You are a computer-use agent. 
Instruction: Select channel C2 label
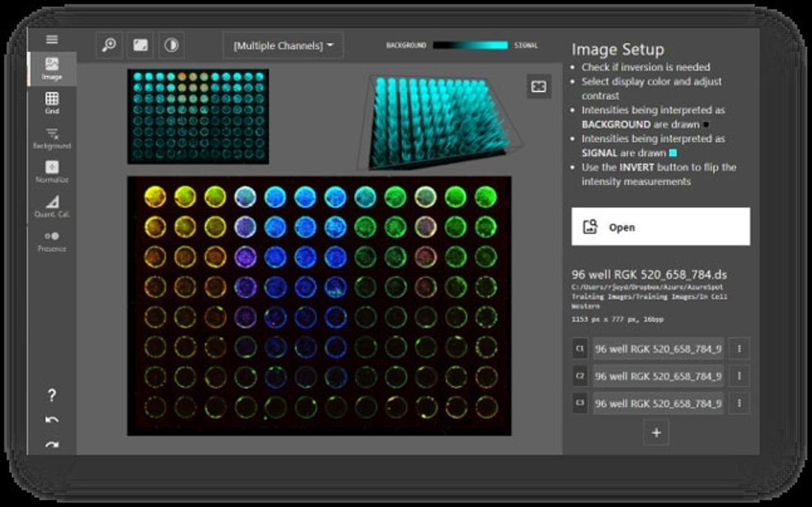[x=580, y=376]
